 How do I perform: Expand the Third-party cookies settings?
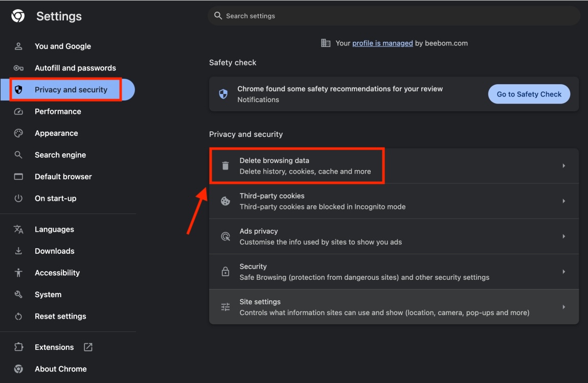coord(564,201)
